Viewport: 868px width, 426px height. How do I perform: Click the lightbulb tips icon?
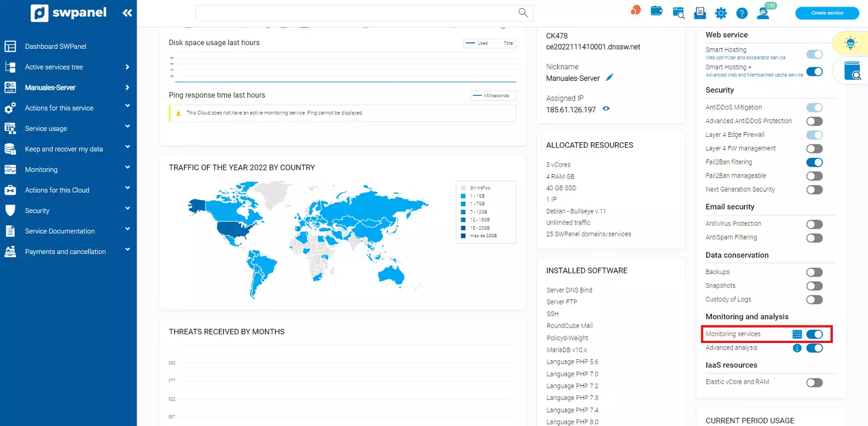pyautogui.click(x=850, y=43)
